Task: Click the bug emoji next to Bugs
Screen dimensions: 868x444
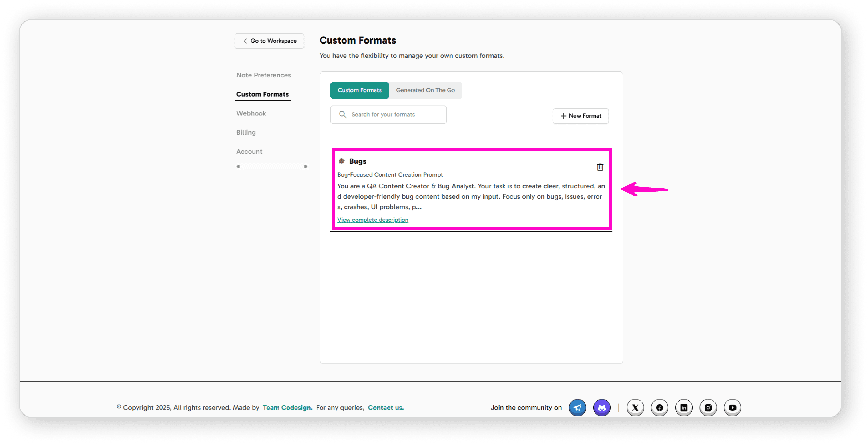Action: click(x=341, y=161)
